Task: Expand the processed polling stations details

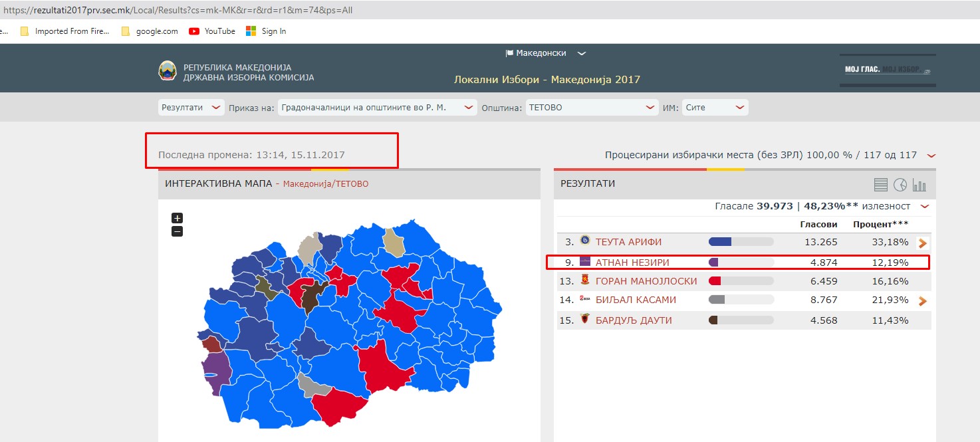Action: (x=931, y=156)
